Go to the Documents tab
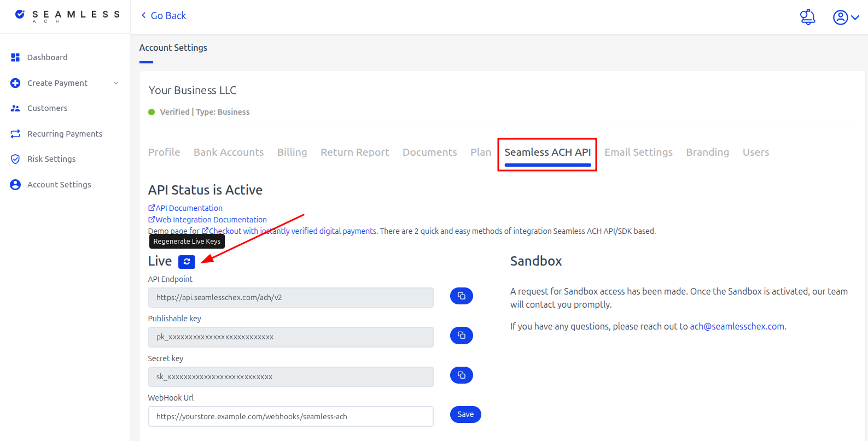This screenshot has height=441, width=868. tap(430, 152)
